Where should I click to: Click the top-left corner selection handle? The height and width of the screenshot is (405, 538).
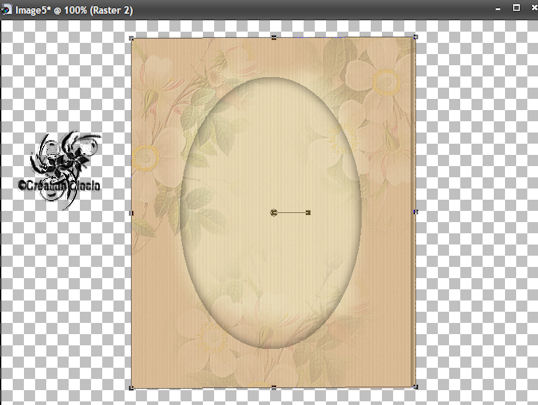131,38
